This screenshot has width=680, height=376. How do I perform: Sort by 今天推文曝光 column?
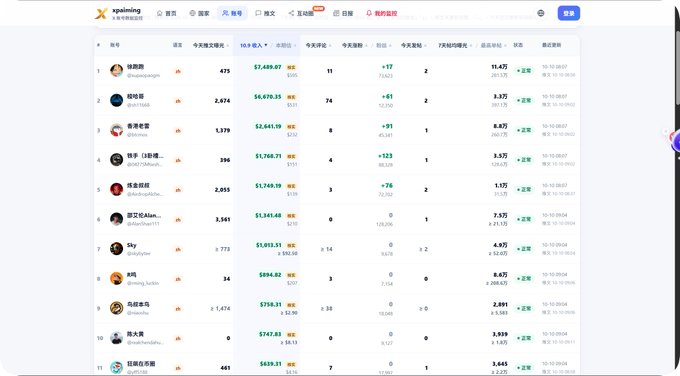coord(211,45)
